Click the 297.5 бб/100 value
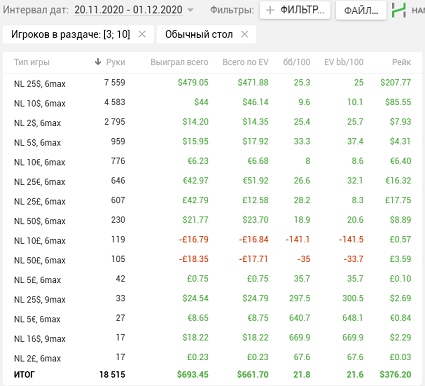This screenshot has height=386, width=425. coord(300,298)
